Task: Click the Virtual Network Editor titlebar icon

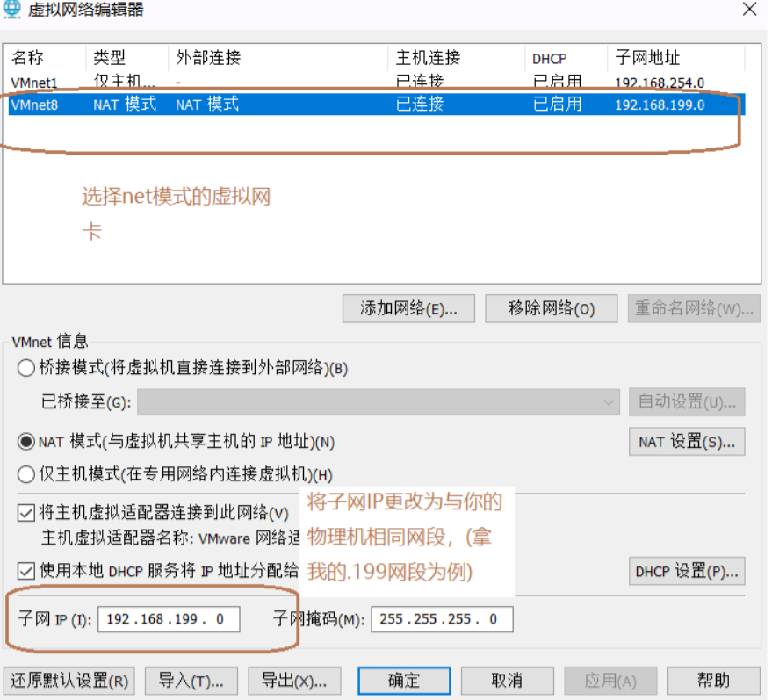Action: pyautogui.click(x=12, y=10)
